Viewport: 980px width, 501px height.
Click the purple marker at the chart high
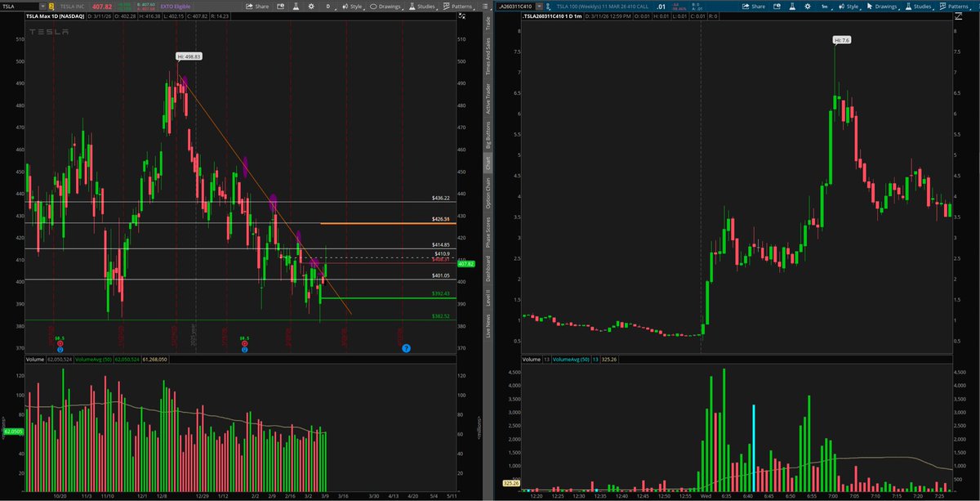click(x=185, y=82)
